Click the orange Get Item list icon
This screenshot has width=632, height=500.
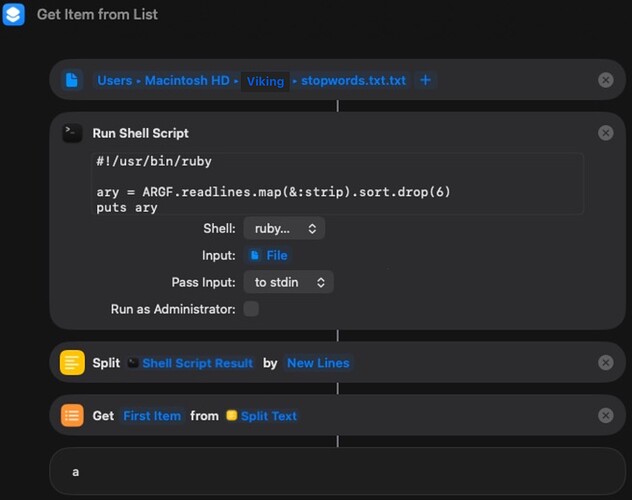click(72, 415)
